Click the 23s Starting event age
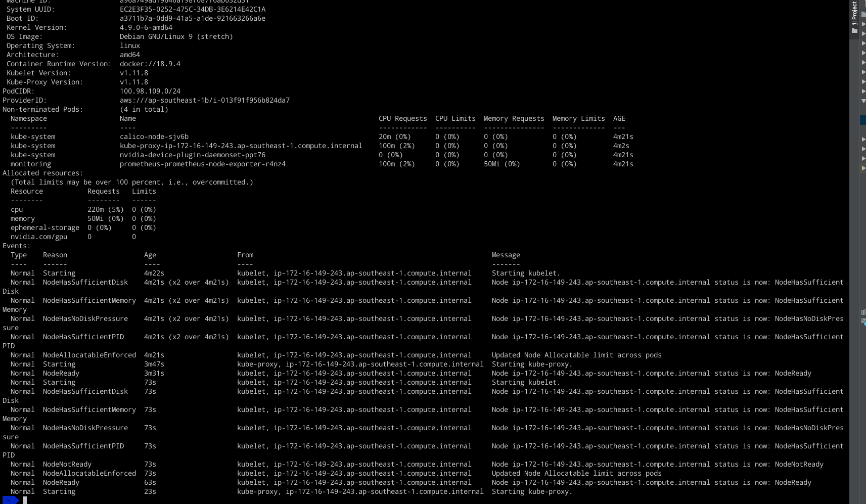The image size is (866, 504). tap(150, 491)
